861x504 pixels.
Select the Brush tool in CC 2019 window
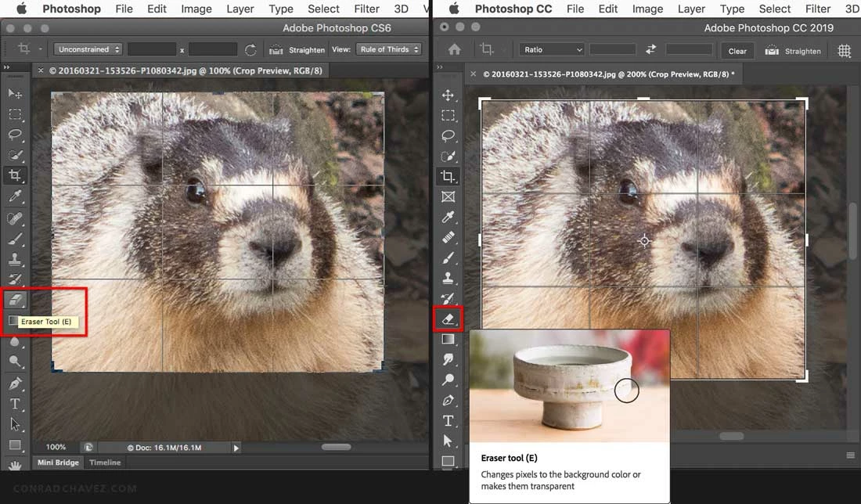coord(448,258)
